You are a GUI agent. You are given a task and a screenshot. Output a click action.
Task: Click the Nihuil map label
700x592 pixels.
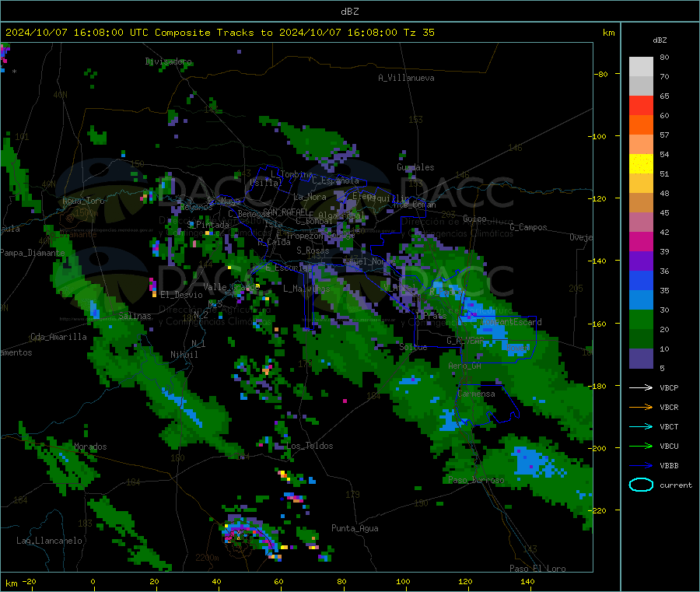(x=184, y=355)
